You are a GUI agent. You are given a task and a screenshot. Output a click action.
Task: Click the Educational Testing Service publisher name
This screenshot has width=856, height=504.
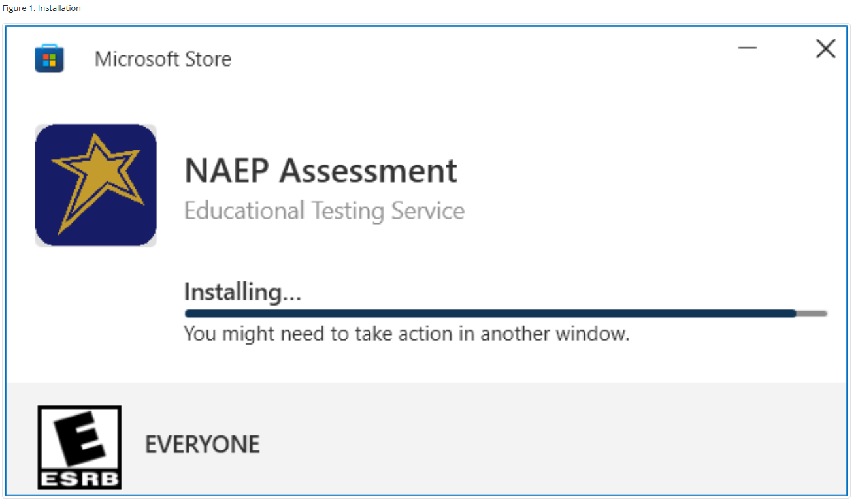click(x=324, y=211)
